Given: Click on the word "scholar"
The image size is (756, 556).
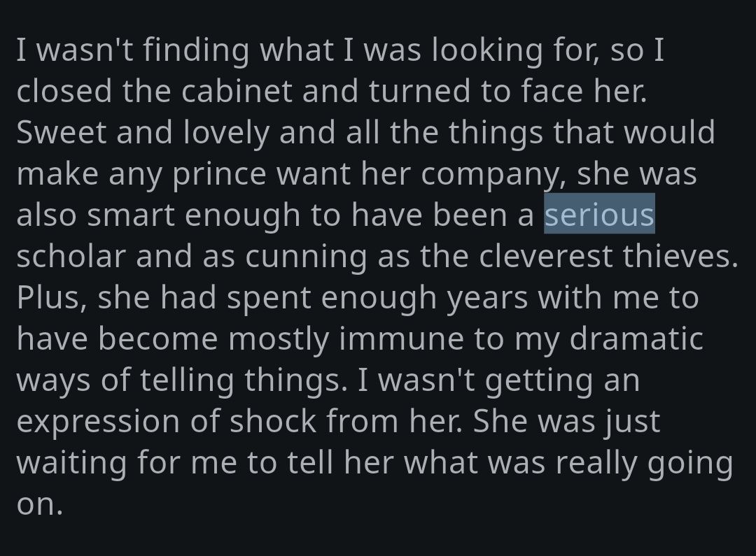Looking at the screenshot, I should pyautogui.click(x=71, y=257).
